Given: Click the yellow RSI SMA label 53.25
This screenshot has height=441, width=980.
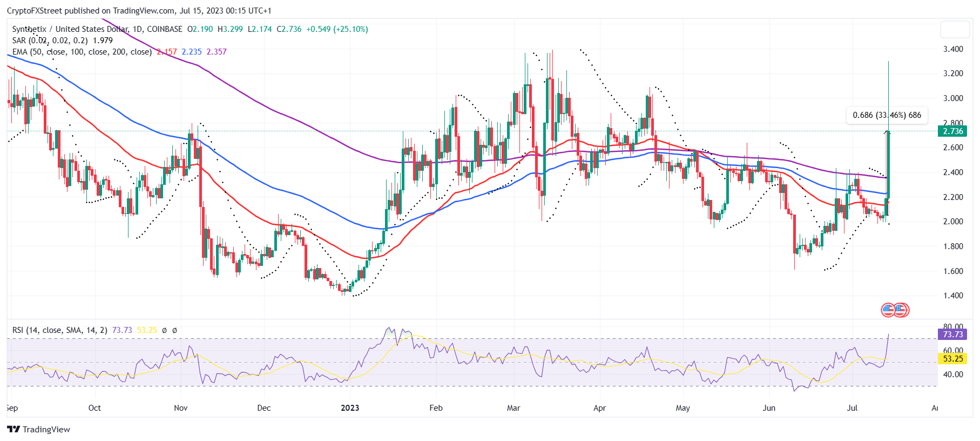Looking at the screenshot, I should click(952, 359).
